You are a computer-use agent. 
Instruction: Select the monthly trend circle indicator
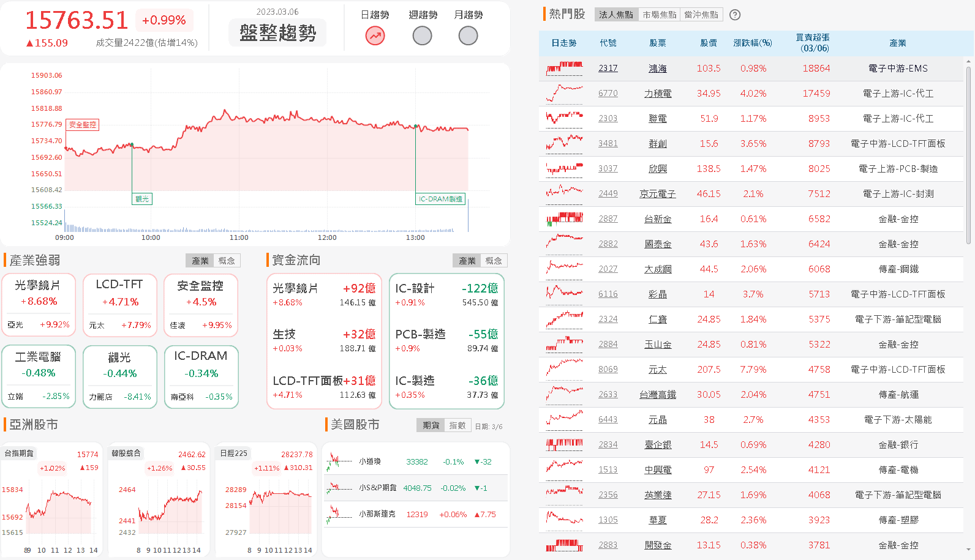(x=468, y=36)
